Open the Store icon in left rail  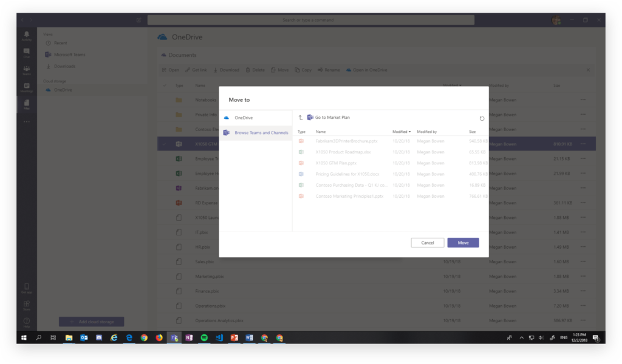pos(27,305)
